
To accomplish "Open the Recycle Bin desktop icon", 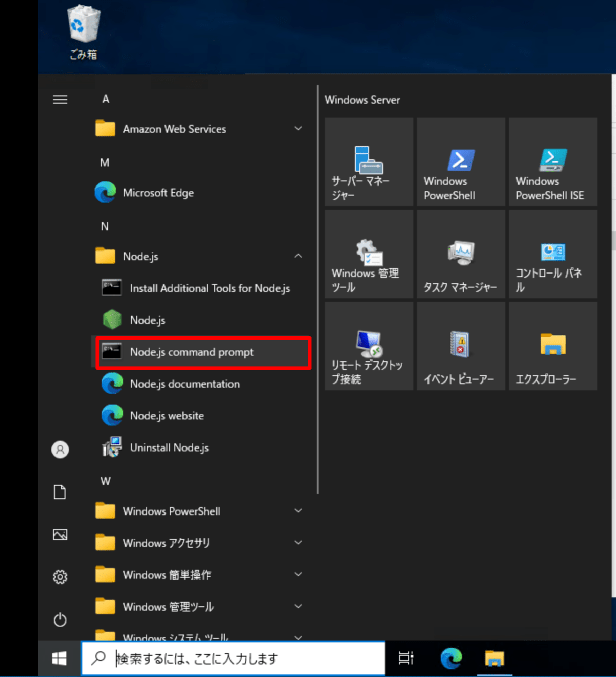I will [84, 33].
